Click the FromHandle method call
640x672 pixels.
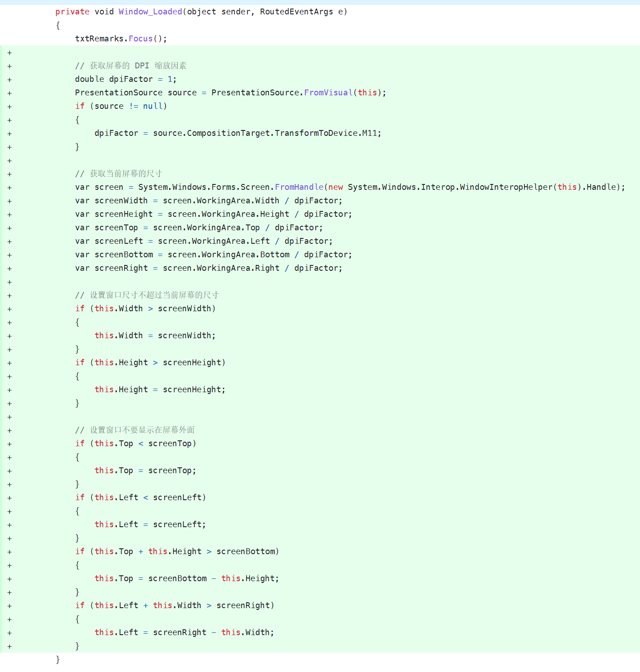coord(299,187)
